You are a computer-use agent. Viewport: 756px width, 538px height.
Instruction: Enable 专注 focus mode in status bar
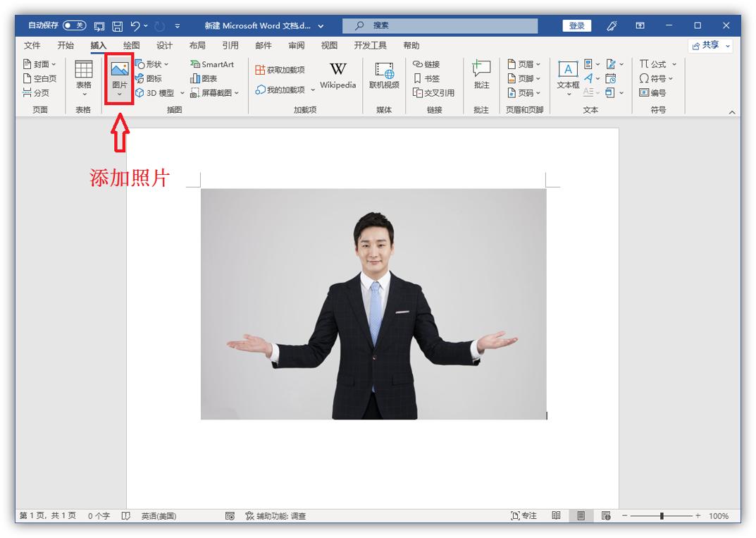524,515
